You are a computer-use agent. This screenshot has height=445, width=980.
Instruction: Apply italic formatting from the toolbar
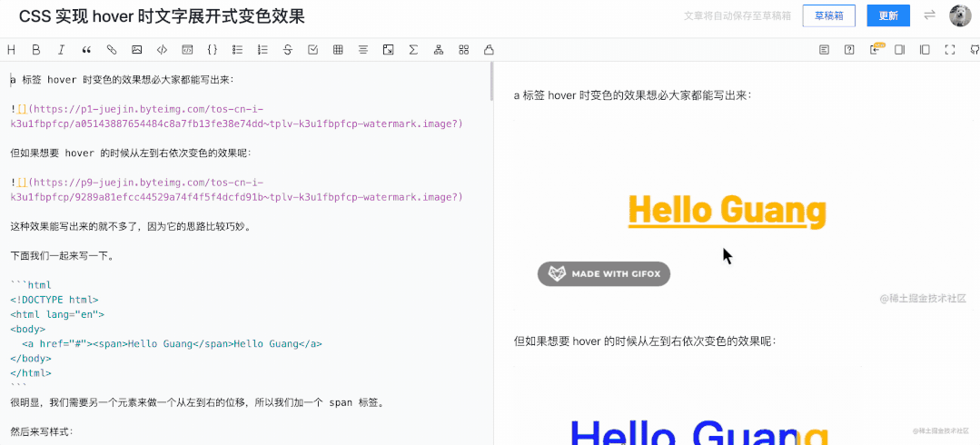[61, 50]
